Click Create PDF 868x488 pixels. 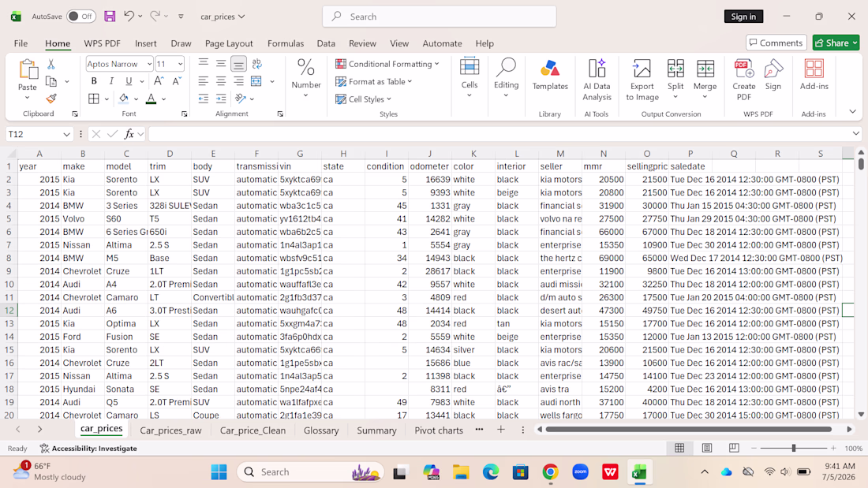(x=744, y=80)
